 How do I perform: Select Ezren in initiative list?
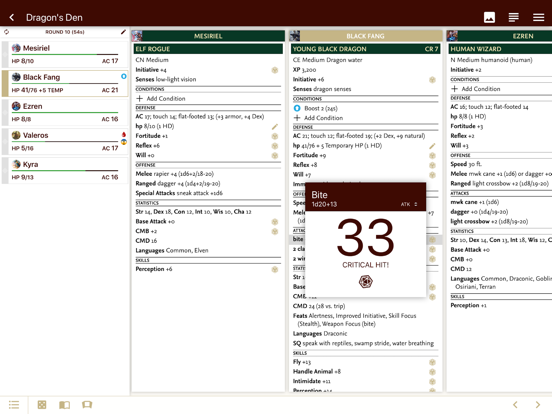65,112
